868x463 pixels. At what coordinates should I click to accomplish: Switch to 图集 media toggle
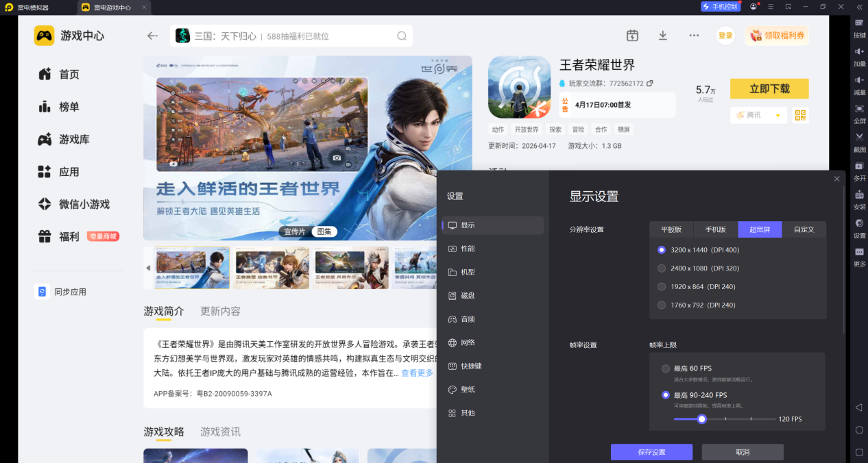coord(324,232)
